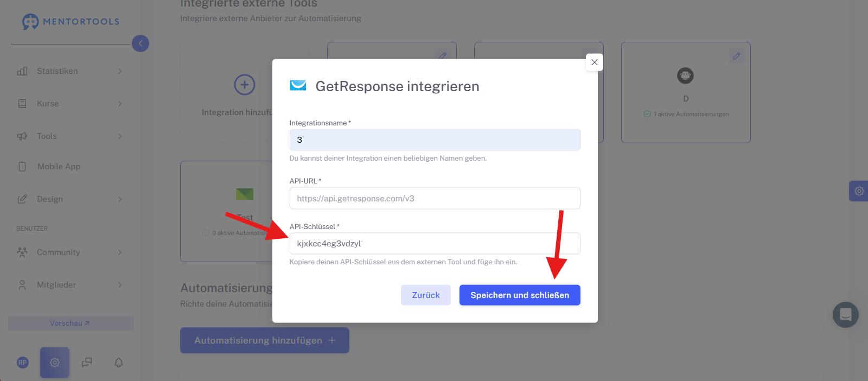Screen dimensions: 868x381
Task: Open the notifications bell icon
Action: tap(119, 363)
